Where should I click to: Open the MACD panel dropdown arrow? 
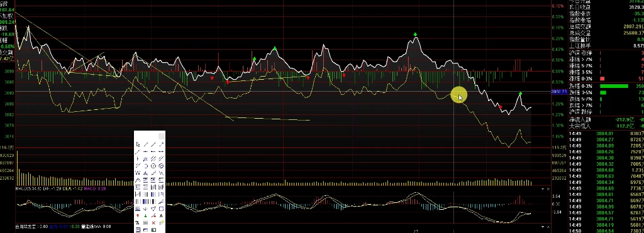[542, 189]
